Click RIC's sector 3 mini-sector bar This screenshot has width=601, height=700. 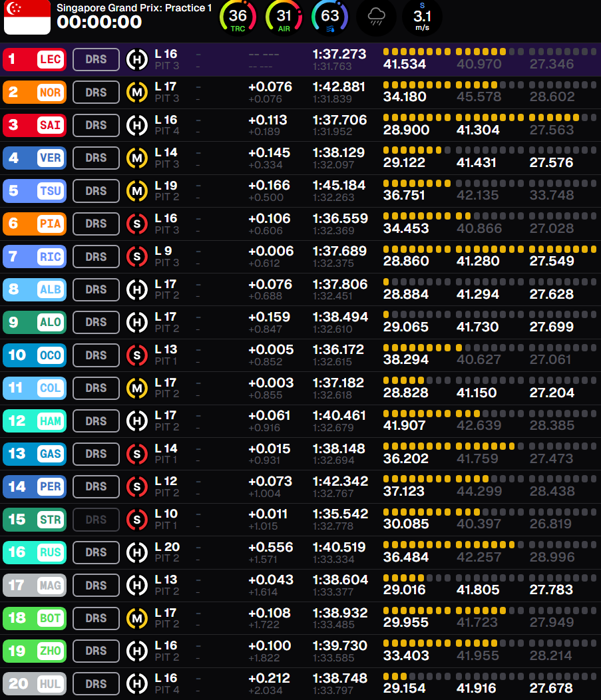point(563,249)
